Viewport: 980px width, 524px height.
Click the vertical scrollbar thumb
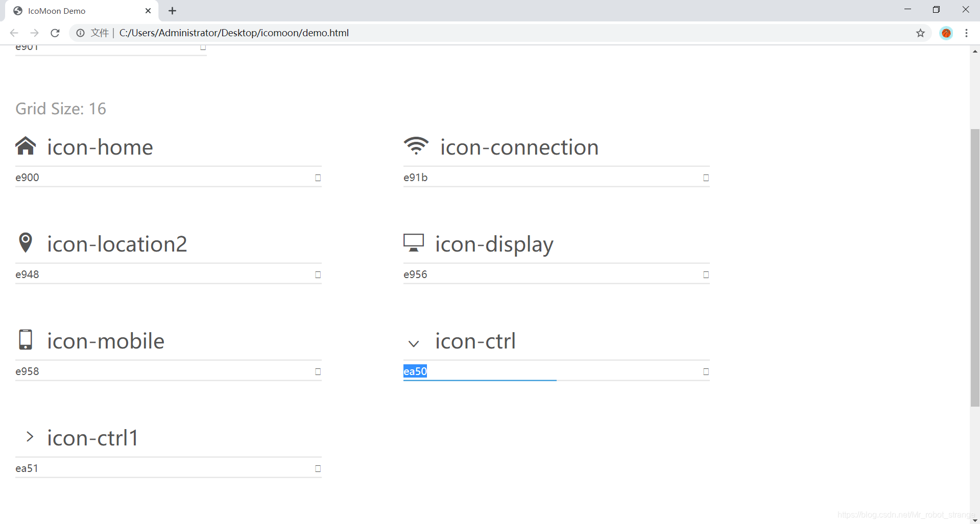(975, 268)
